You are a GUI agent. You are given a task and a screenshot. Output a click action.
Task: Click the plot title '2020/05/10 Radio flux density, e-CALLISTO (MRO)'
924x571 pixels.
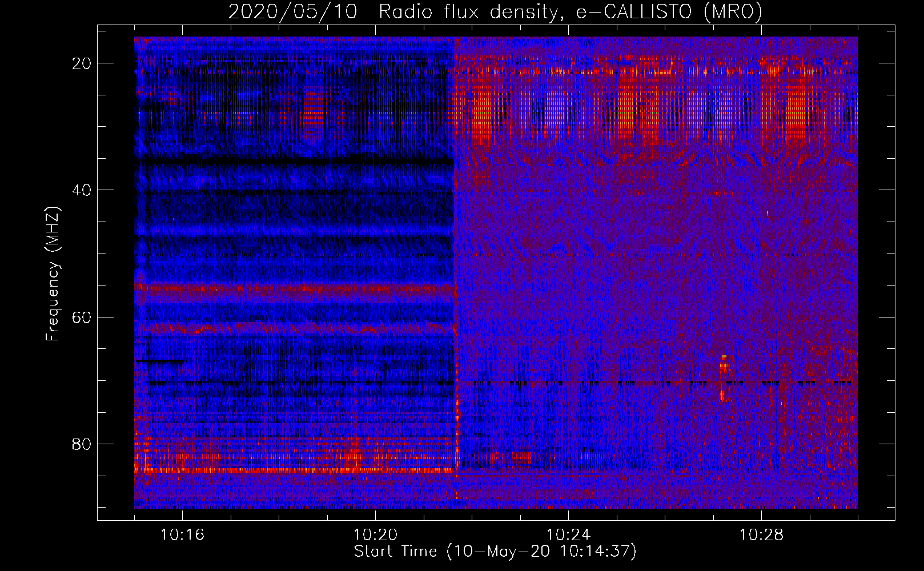click(x=495, y=11)
